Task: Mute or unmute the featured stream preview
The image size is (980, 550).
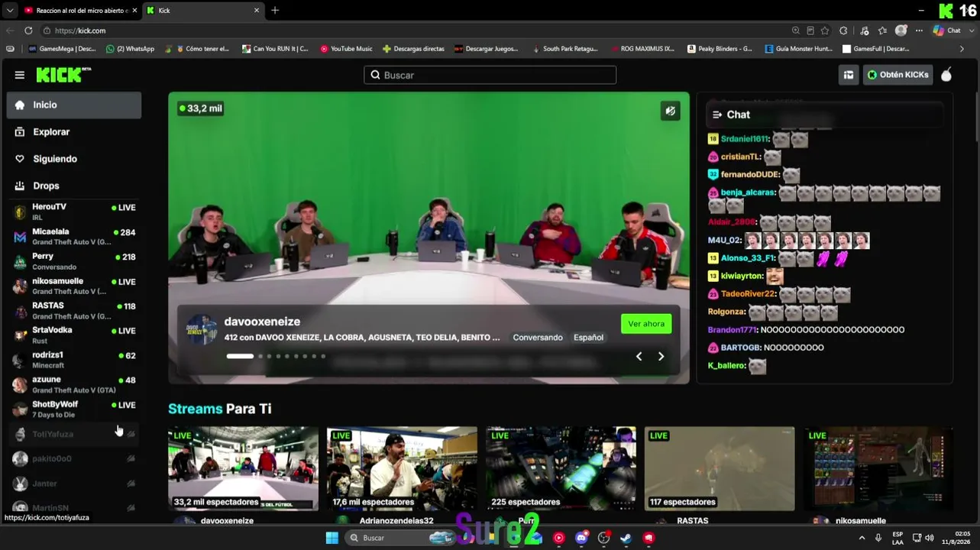Action: (x=670, y=111)
